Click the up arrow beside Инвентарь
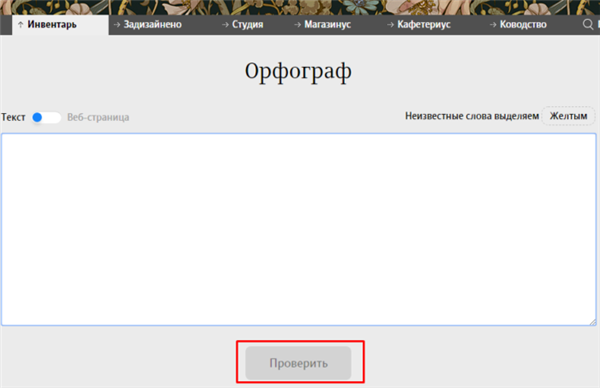 [x=20, y=24]
